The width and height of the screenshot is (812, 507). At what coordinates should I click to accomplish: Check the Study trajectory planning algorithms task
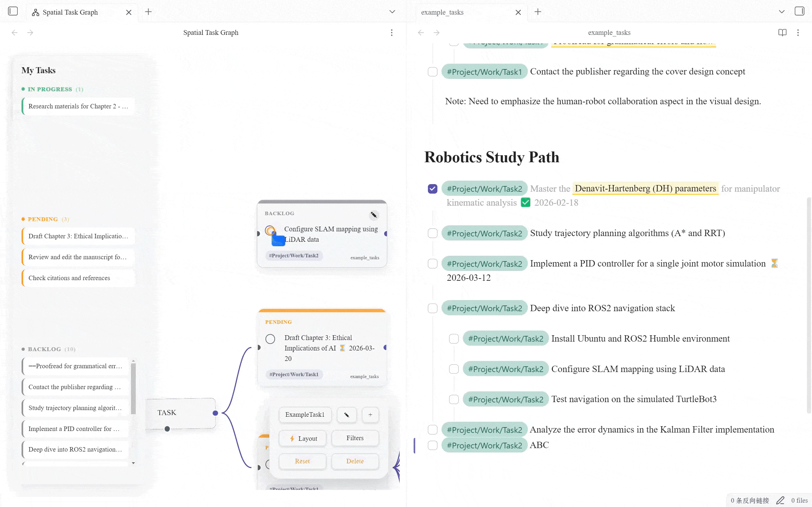coord(433,234)
